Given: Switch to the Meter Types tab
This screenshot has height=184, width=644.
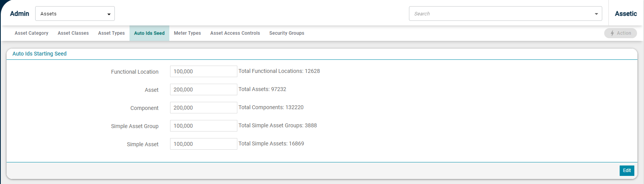Looking at the screenshot, I should tap(187, 33).
